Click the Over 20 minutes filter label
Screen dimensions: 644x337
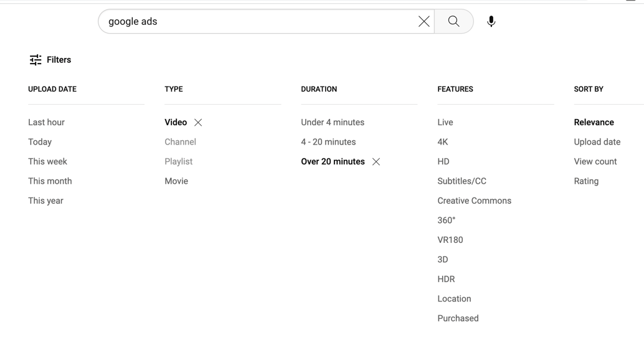[333, 161]
